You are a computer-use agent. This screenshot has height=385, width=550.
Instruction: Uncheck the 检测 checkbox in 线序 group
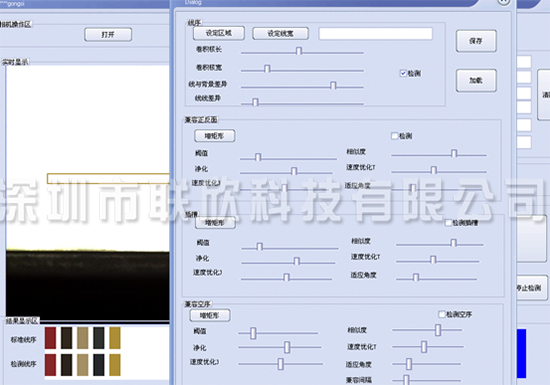[x=403, y=73]
